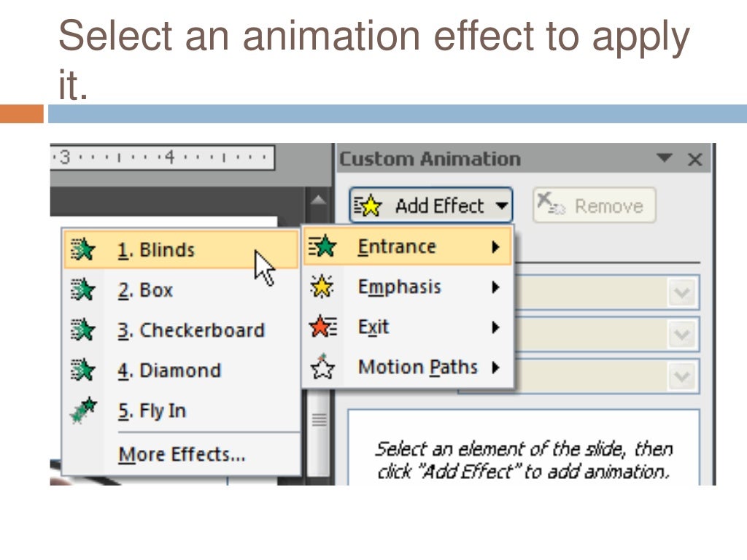The width and height of the screenshot is (747, 560).
Task: Select 3. Checkerboard effect entry
Action: 181,330
